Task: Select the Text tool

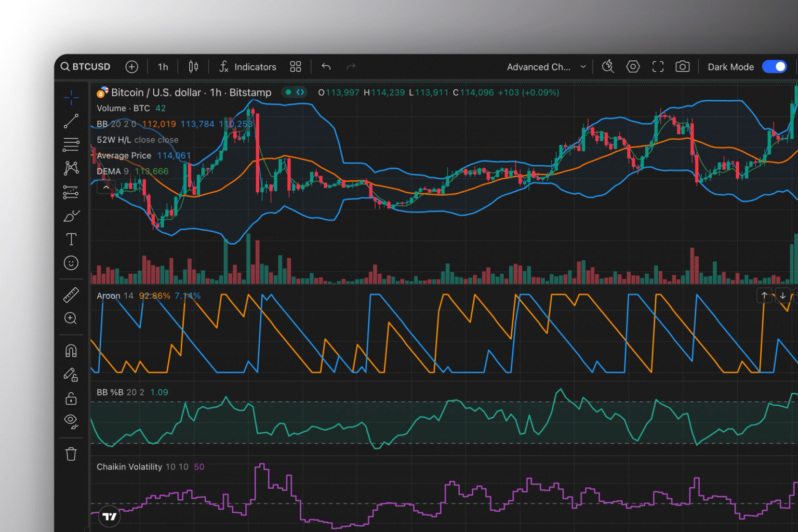Action: [x=71, y=239]
